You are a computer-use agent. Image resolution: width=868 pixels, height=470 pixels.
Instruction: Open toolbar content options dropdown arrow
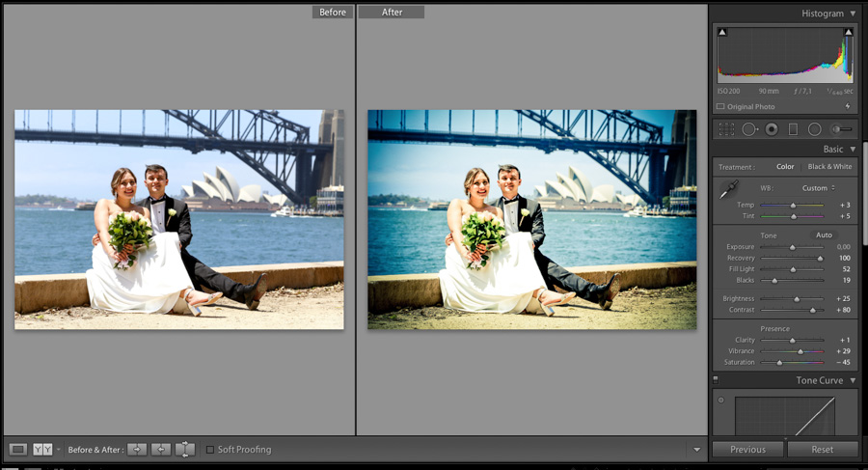(697, 450)
